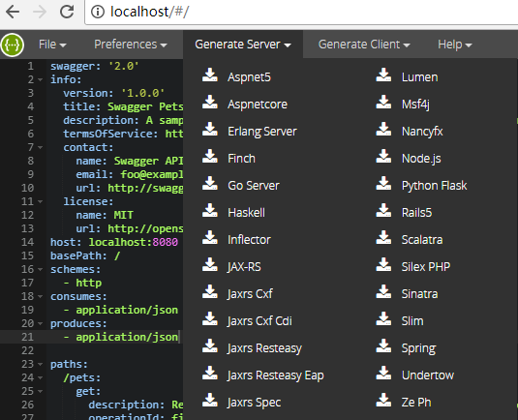Collapse the produces block on line 20

tap(40, 323)
